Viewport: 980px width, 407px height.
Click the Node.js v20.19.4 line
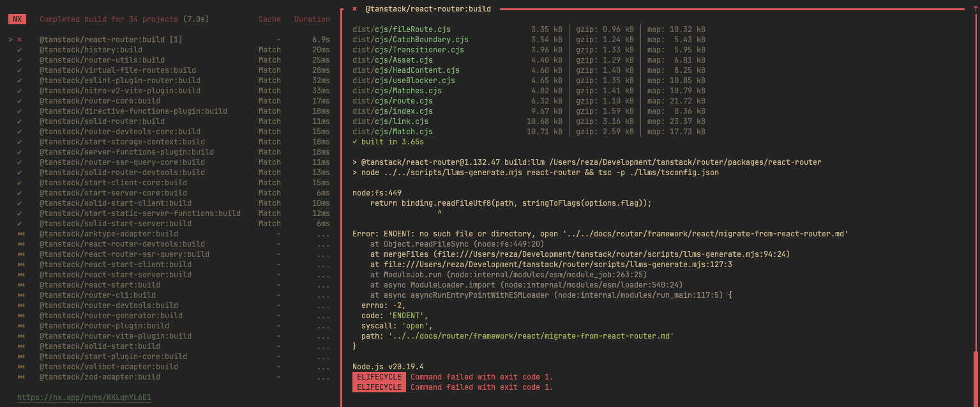388,367
